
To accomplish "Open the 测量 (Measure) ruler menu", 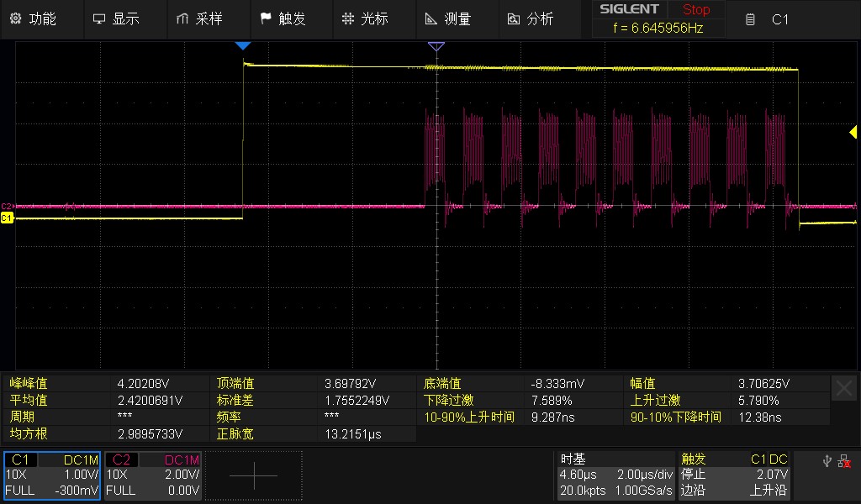I will (x=447, y=18).
